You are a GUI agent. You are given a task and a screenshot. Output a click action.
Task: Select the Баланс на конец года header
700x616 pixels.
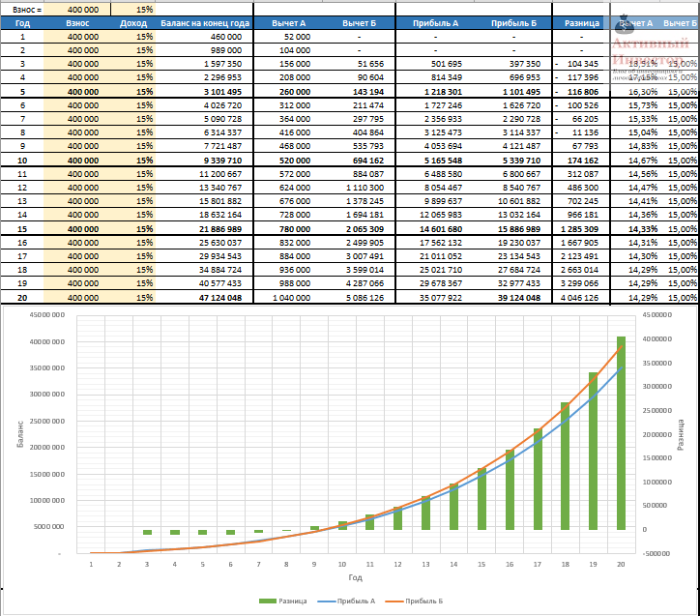[204, 23]
